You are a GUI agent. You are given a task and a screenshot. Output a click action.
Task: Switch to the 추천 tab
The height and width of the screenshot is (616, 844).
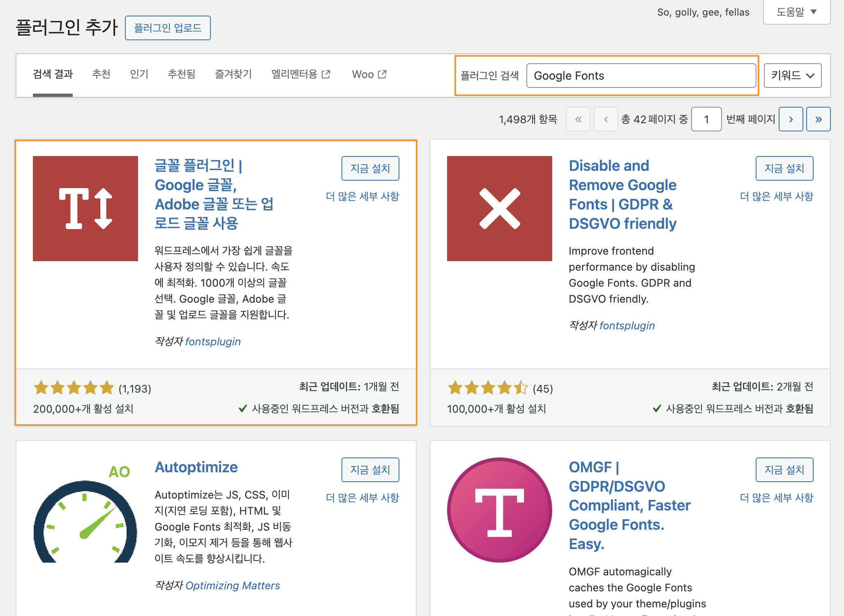(101, 74)
